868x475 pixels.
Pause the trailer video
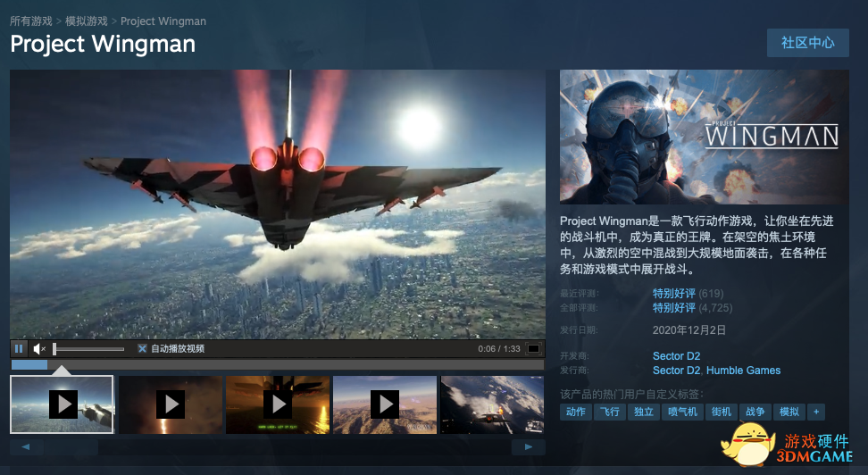tap(18, 349)
